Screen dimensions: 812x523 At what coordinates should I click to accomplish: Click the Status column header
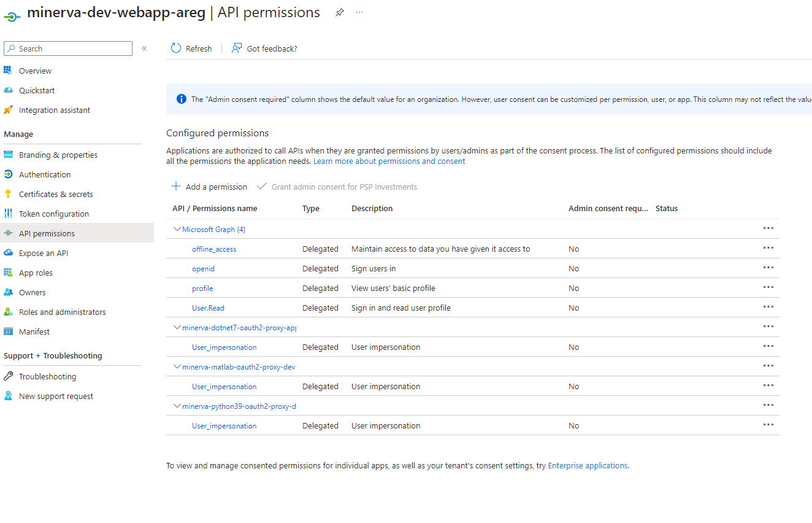[667, 208]
